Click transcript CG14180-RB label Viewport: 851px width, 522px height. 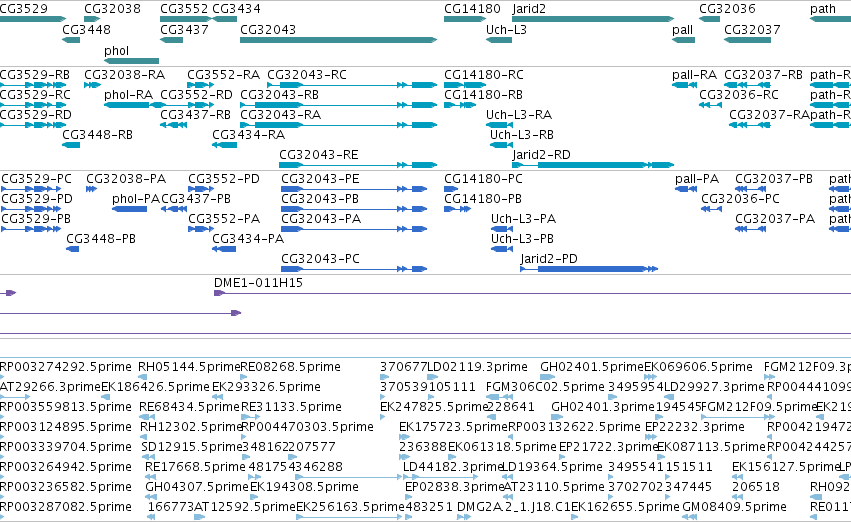point(484,94)
